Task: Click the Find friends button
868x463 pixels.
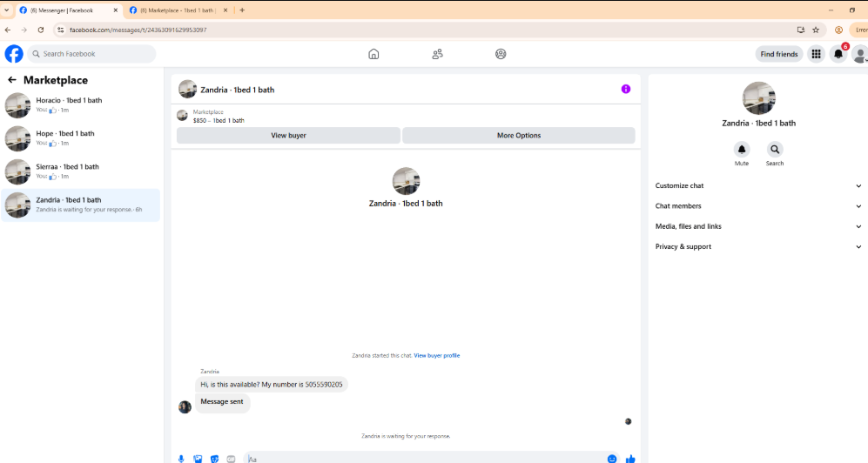Action: [779, 54]
